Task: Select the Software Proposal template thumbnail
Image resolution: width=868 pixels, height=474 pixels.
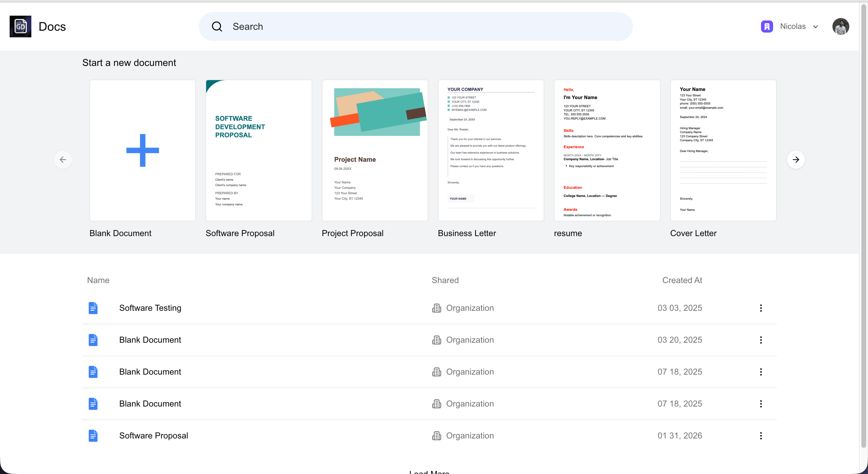Action: 259,151
